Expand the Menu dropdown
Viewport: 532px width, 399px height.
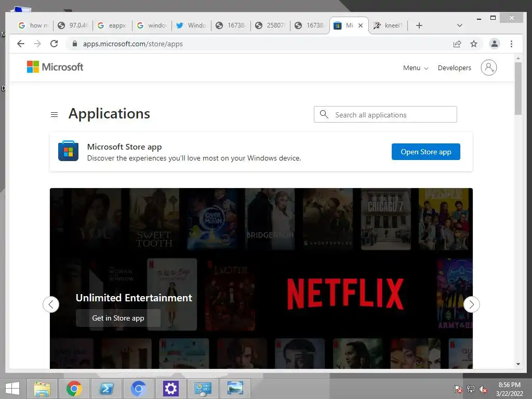[415, 68]
